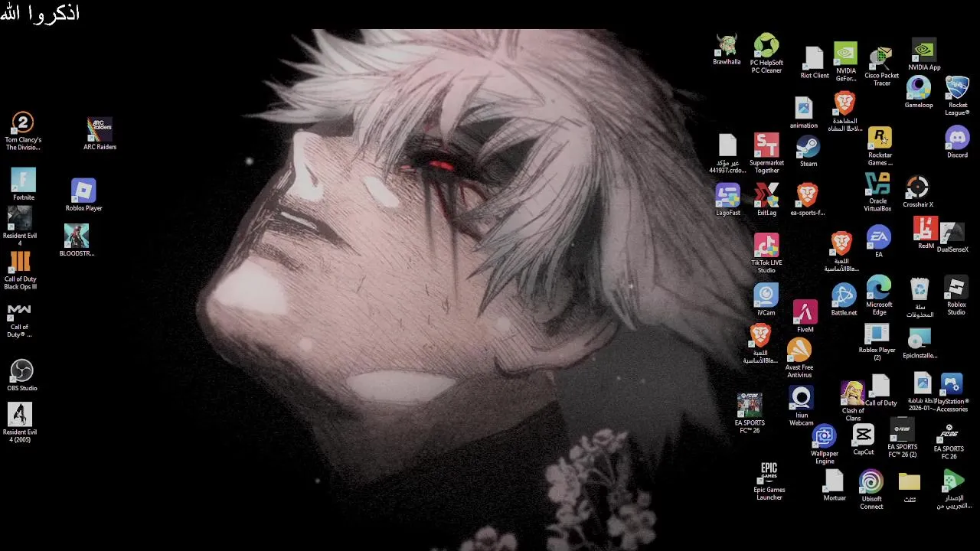The image size is (980, 551).
Task: Select the Mortuar file icon
Action: click(x=834, y=485)
